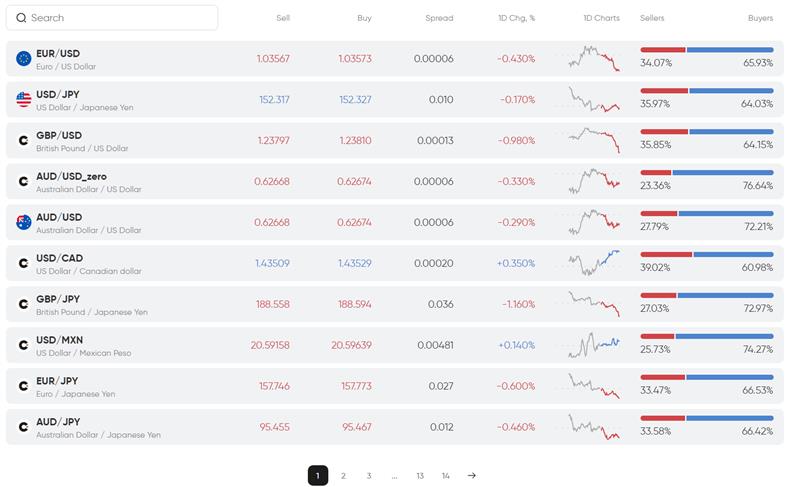This screenshot has width=800, height=487.
Task: Click the USD/JPY US flag icon
Action: [x=24, y=100]
